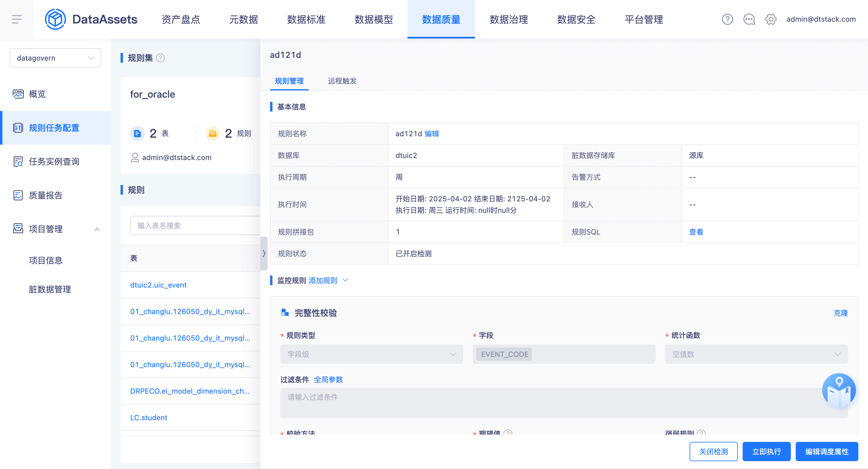This screenshot has width=868, height=469.
Task: Click the 输入表名搜索 search field
Action: (195, 225)
